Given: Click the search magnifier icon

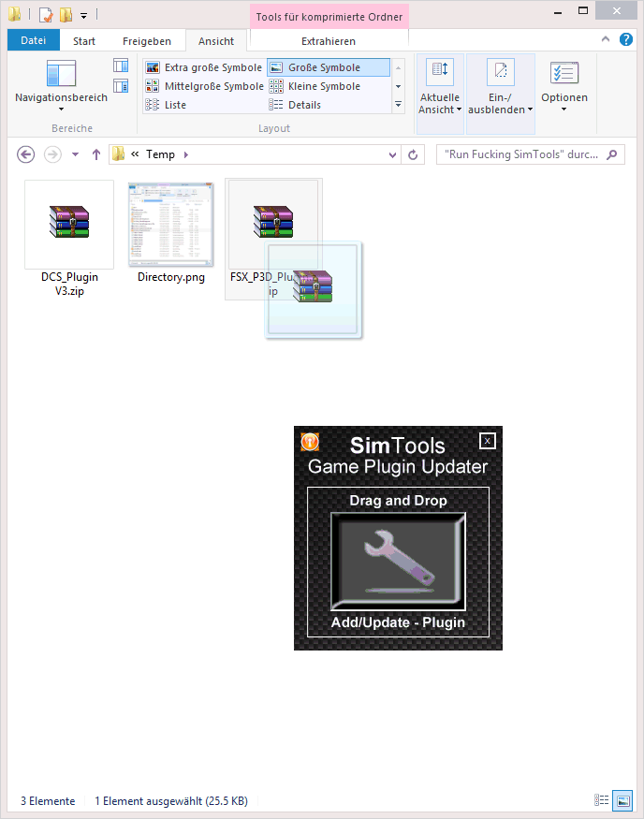Looking at the screenshot, I should tap(611, 154).
